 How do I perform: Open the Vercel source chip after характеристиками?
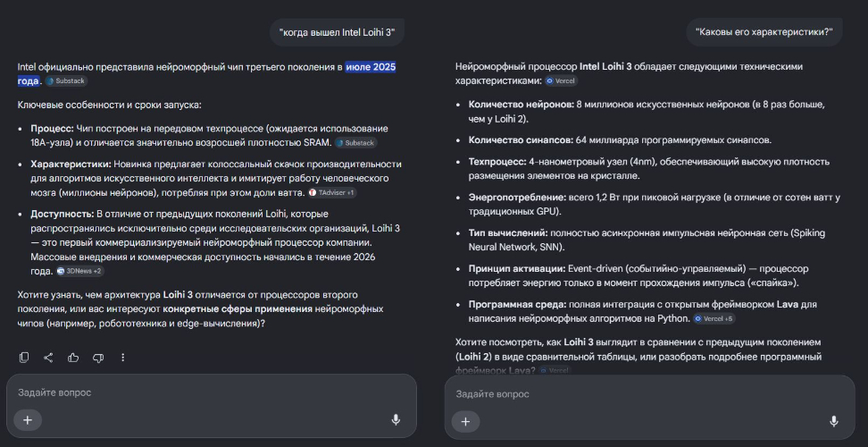[x=562, y=80]
